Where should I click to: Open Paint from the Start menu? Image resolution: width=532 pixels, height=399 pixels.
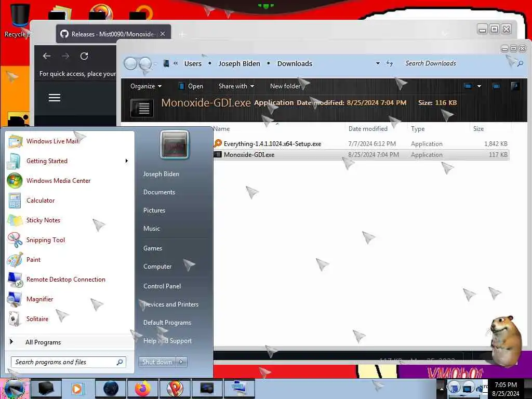coord(33,260)
